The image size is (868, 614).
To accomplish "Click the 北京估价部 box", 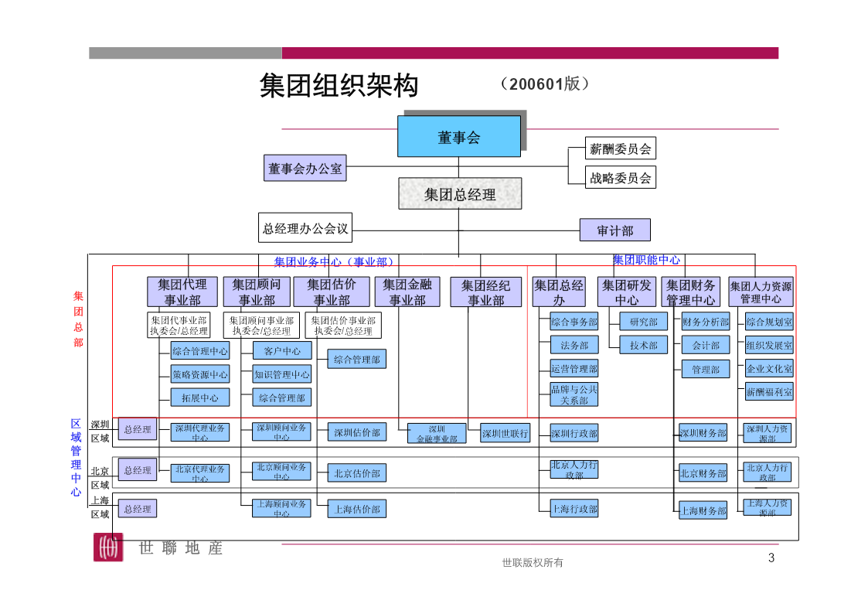I will coord(356,473).
